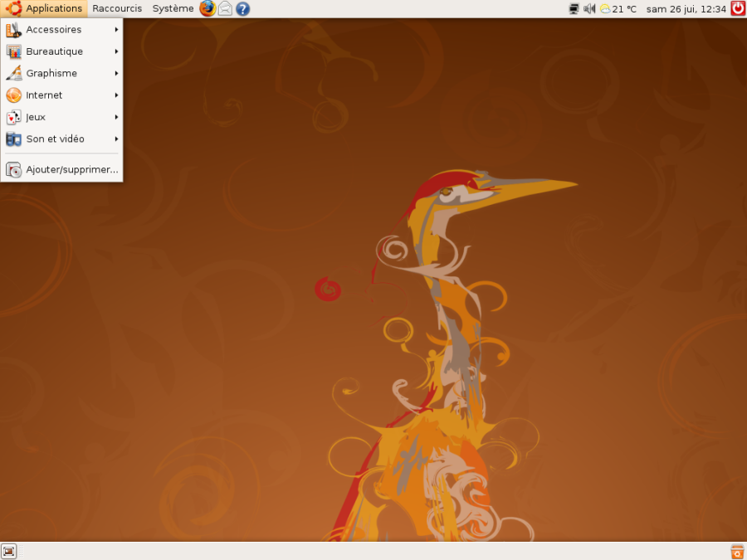Open the trash icon in bottom panel
This screenshot has height=560, width=747.
738,552
